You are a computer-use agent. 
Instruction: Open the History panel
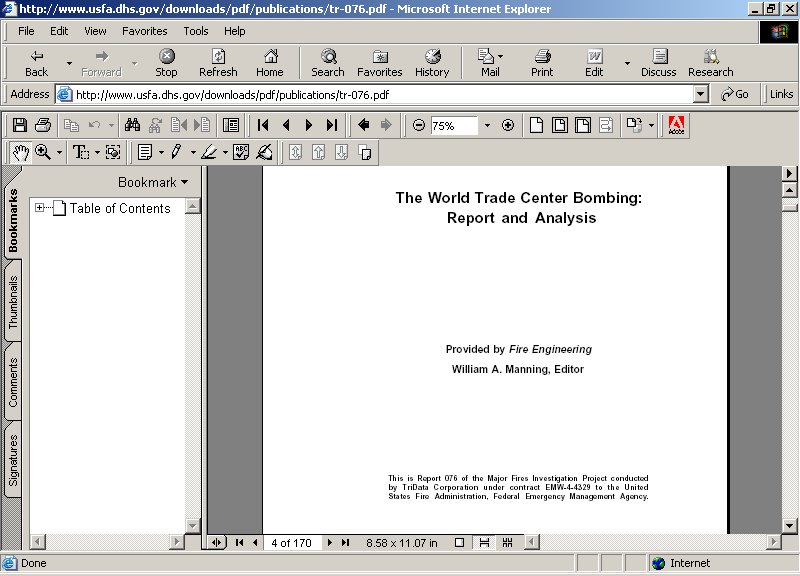pos(432,63)
